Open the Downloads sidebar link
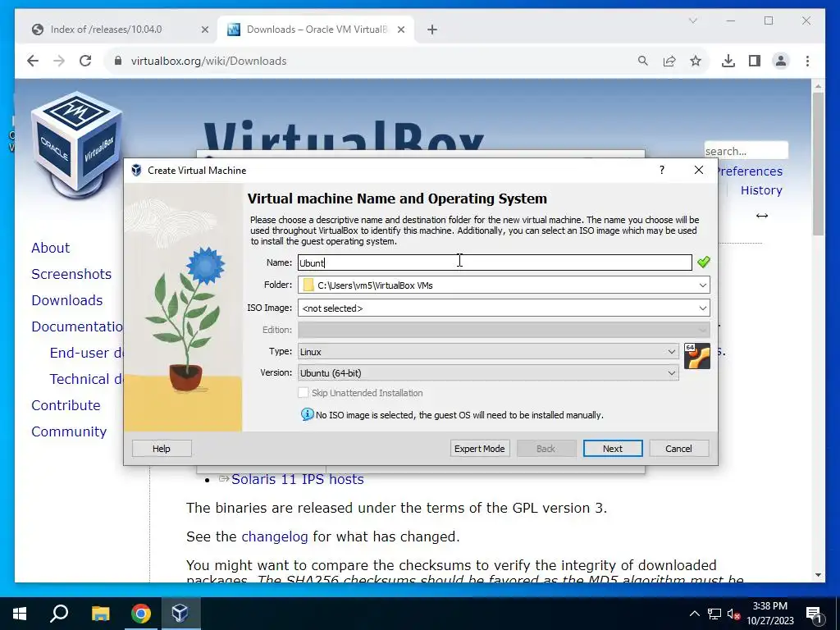The width and height of the screenshot is (840, 630). 67,300
